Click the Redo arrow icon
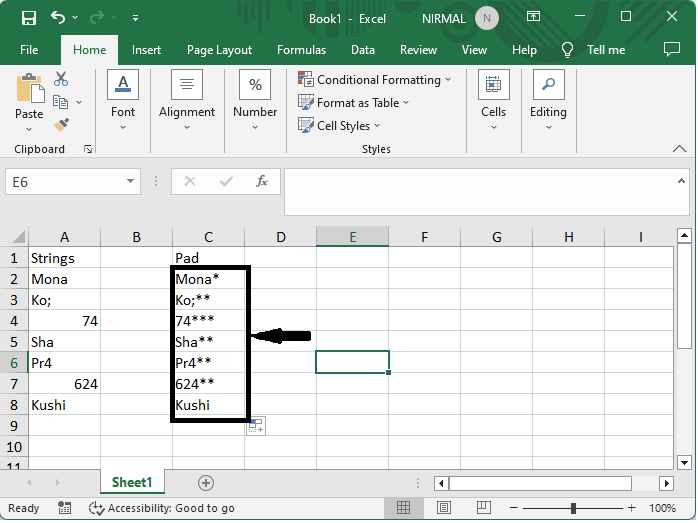The height and width of the screenshot is (523, 698). pos(97,17)
